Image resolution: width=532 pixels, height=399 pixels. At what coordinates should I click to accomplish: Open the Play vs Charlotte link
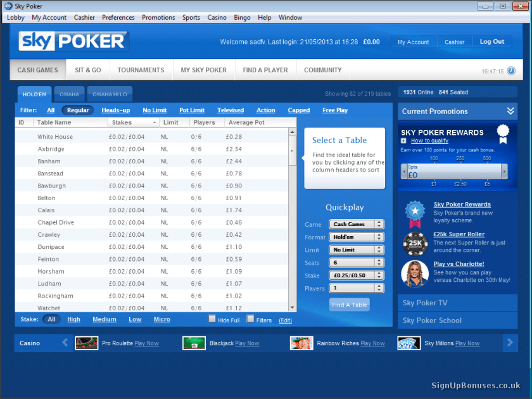459,264
